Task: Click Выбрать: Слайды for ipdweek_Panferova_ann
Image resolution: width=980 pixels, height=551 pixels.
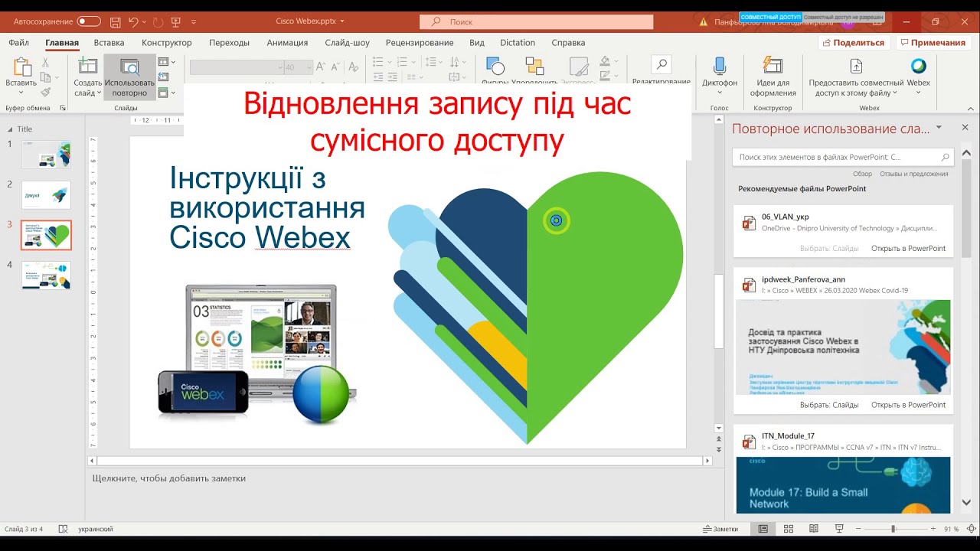Action: pos(829,405)
